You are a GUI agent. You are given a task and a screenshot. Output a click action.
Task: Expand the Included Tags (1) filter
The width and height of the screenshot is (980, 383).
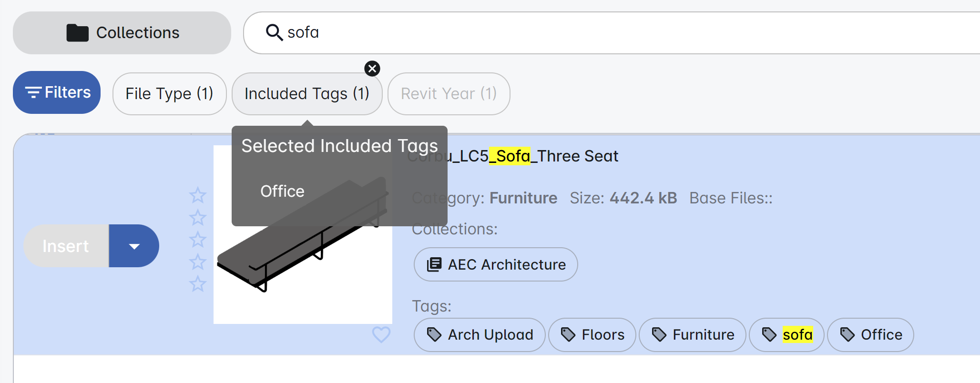[x=306, y=94]
